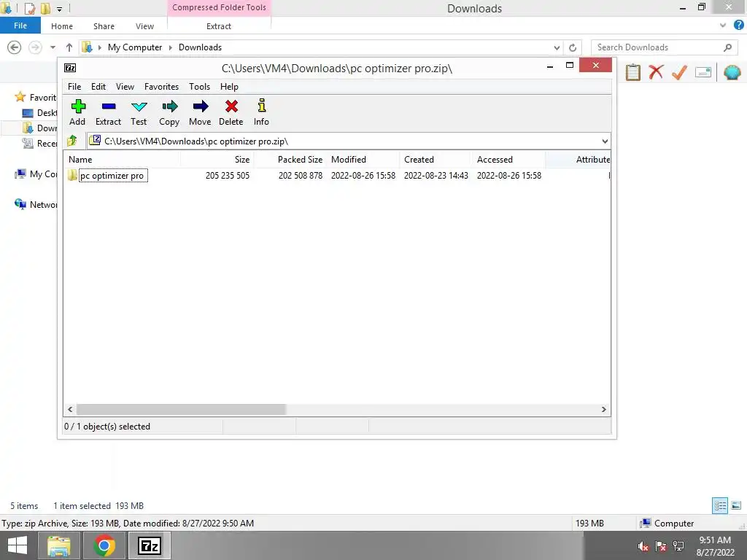Click the clipboard paste icon in Explorer

[x=633, y=72]
